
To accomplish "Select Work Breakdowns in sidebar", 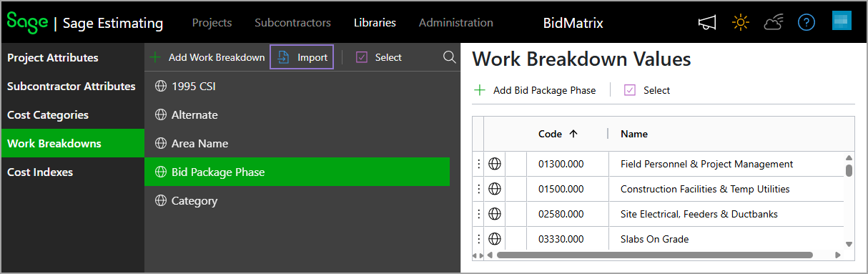I will 72,144.
